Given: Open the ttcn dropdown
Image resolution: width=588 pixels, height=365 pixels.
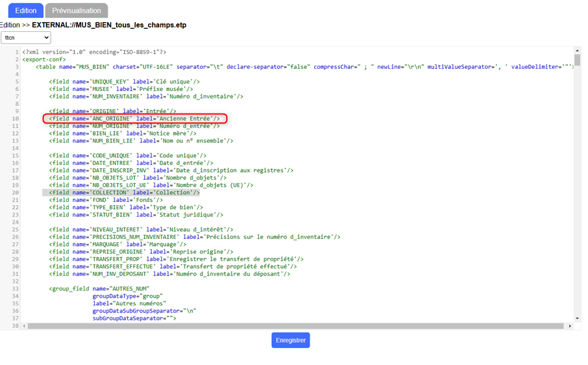Looking at the screenshot, I should 26,38.
